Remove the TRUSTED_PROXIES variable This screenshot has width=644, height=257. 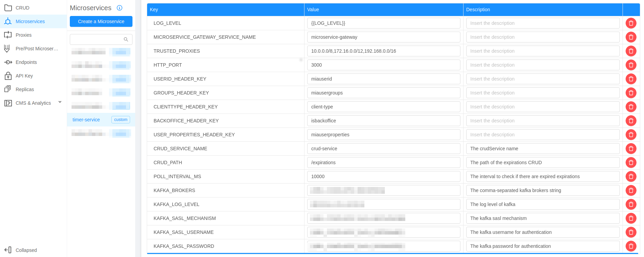(631, 51)
